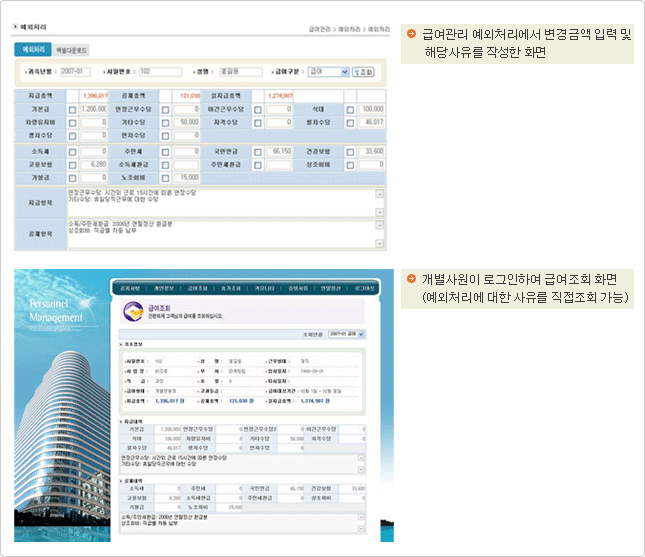
Task: Toggle the 기본급 checkbox
Action: [x=72, y=109]
